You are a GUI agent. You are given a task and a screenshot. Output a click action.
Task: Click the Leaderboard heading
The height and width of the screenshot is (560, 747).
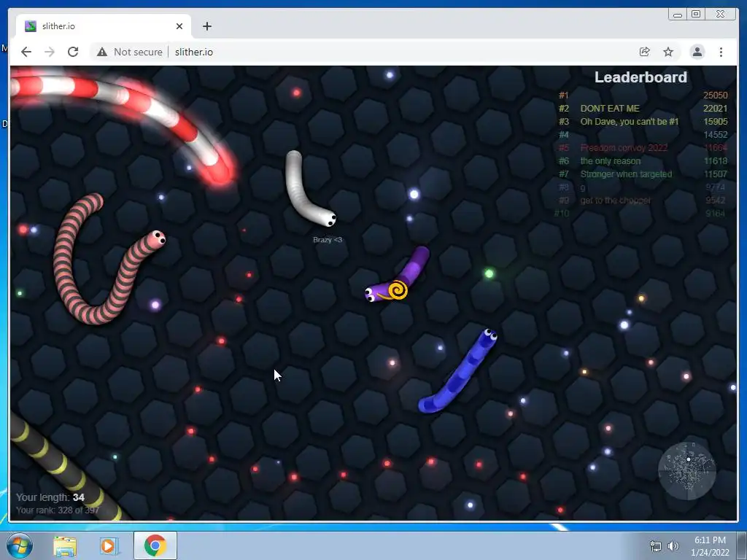pyautogui.click(x=640, y=77)
